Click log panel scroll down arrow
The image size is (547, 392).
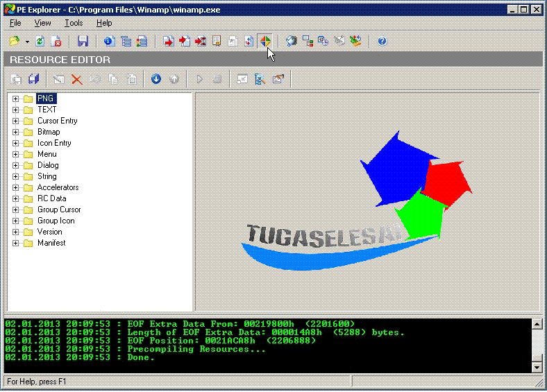[x=537, y=367]
